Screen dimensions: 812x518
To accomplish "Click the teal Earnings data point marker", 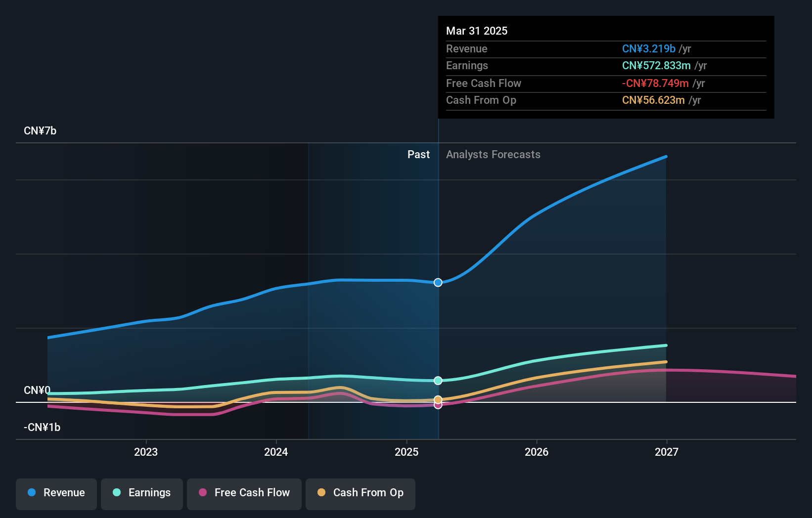I will tap(438, 381).
